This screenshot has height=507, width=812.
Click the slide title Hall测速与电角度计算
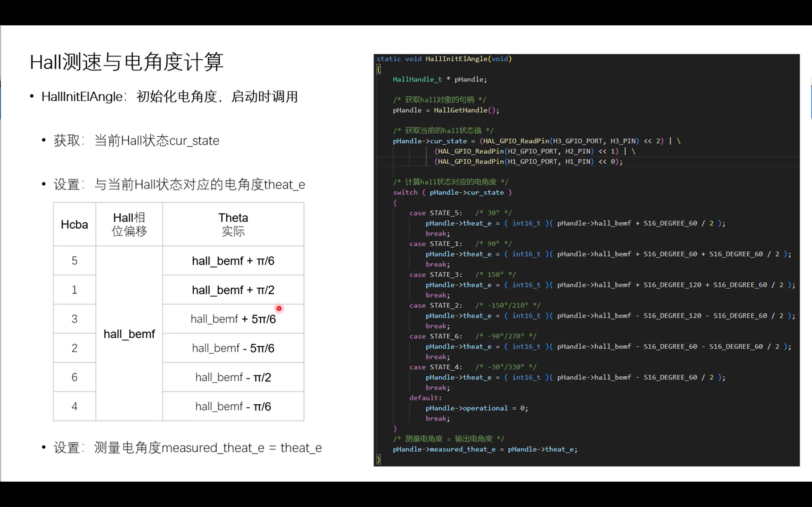tap(127, 62)
